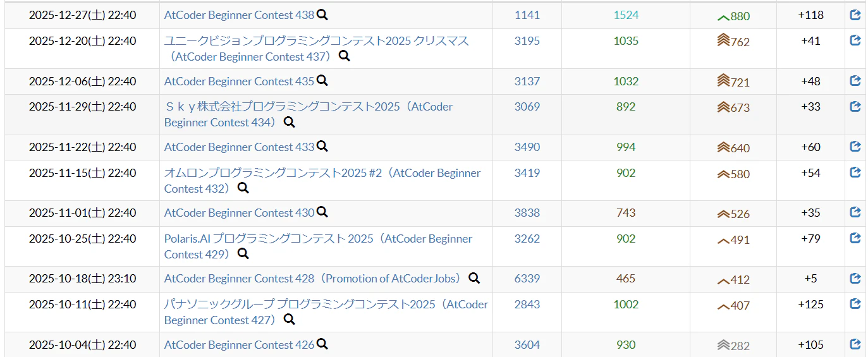Image resolution: width=868 pixels, height=357 pixels.
Task: Select the date 2025-10-18(土) 23:10
Action: point(82,278)
